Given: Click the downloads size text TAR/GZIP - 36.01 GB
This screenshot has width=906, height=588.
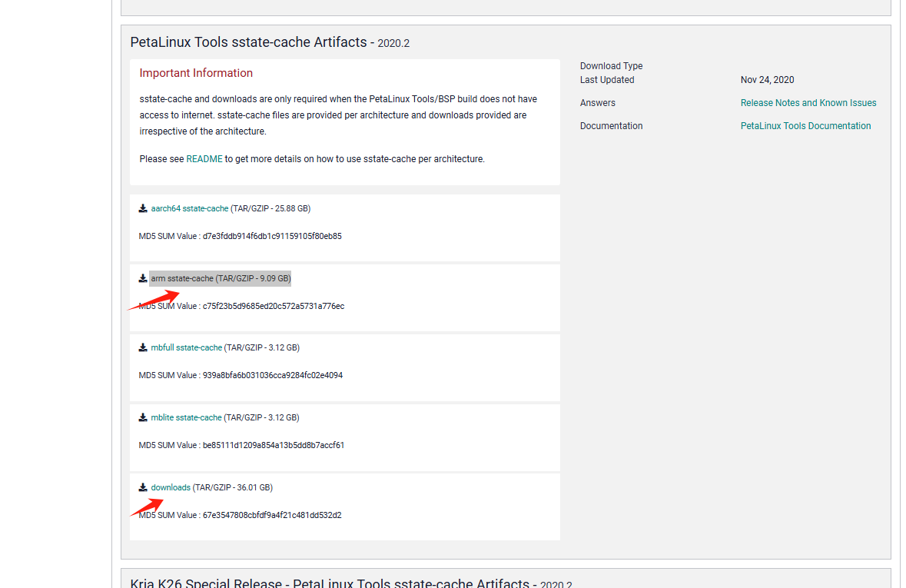Looking at the screenshot, I should click(232, 488).
